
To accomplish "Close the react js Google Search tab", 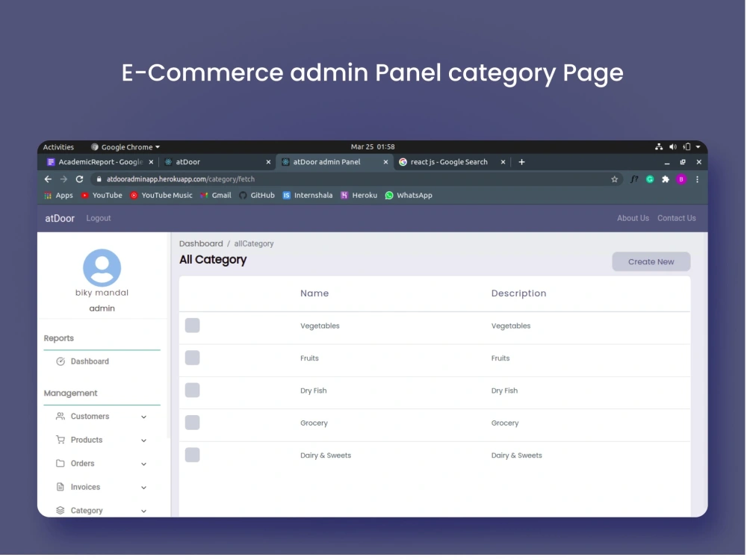I will [503, 162].
